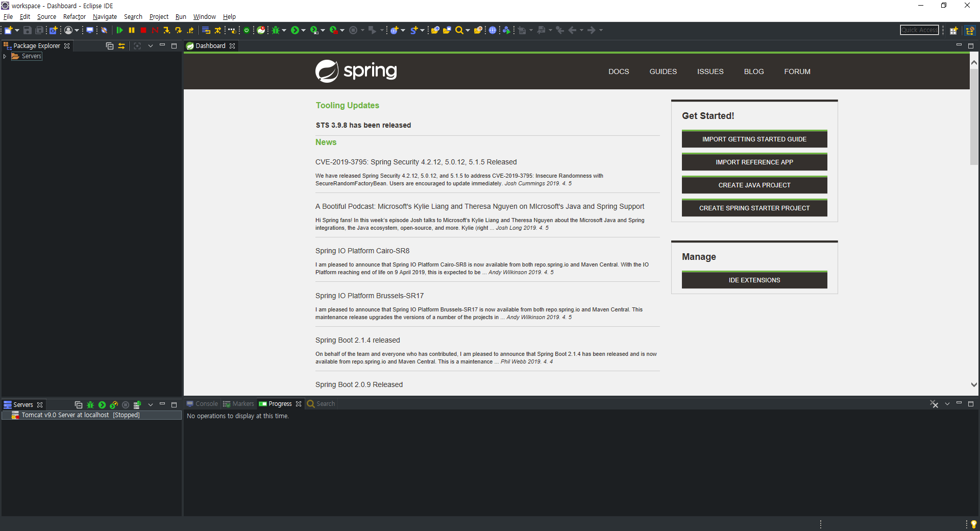
Task: Click the Spring leaf notification icon in toolbar
Action: pos(261,30)
